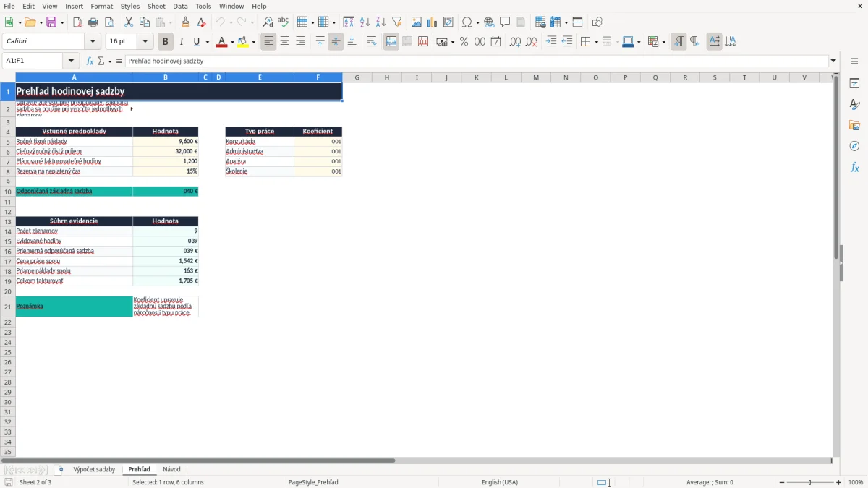Open the sidebar Functions panel
Image resolution: width=868 pixels, height=488 pixels.
(854, 167)
